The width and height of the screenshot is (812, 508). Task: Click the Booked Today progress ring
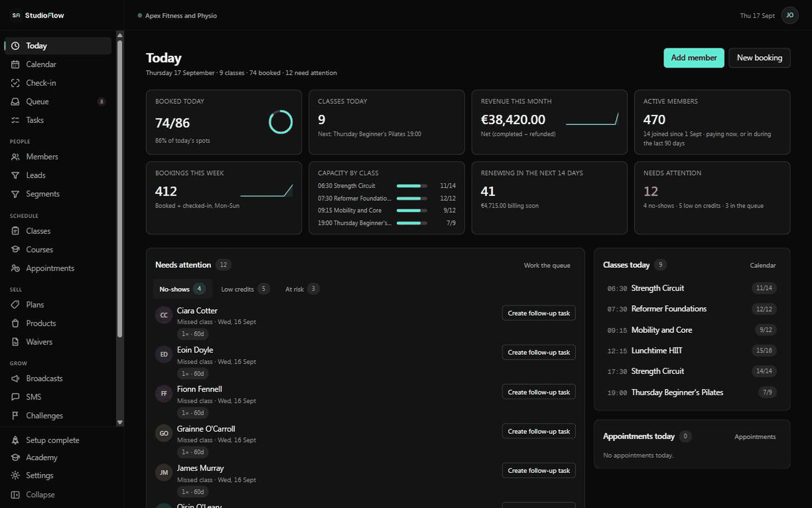(x=281, y=122)
